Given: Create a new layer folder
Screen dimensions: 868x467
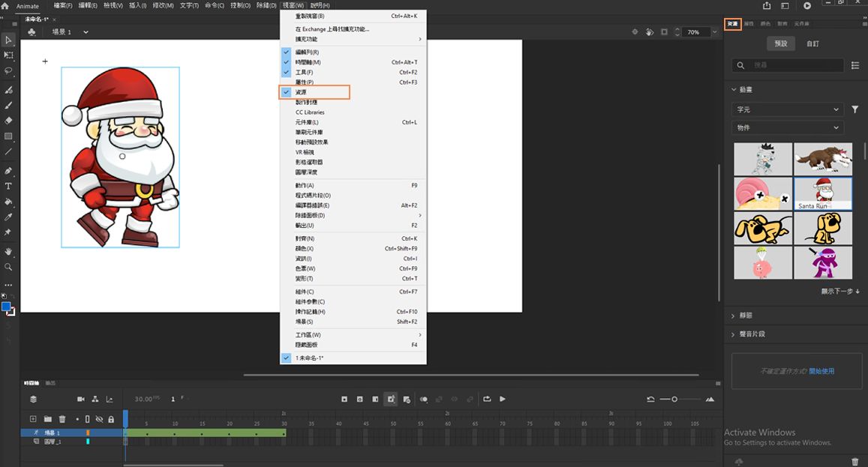Looking at the screenshot, I should pos(47,419).
